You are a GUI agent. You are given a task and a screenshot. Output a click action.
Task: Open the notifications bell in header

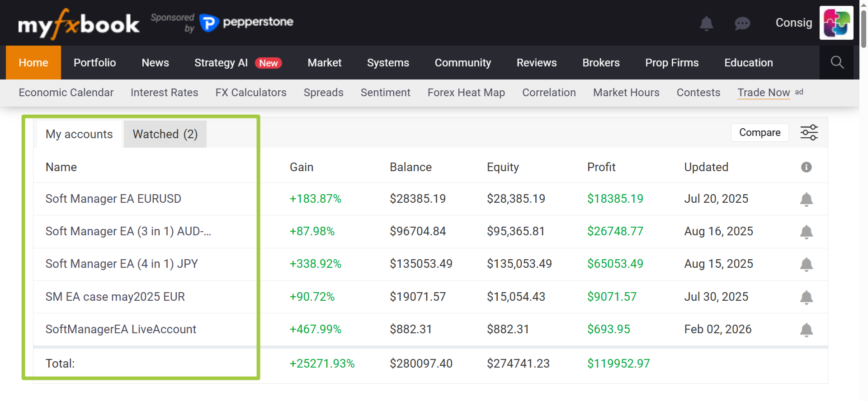(x=706, y=23)
